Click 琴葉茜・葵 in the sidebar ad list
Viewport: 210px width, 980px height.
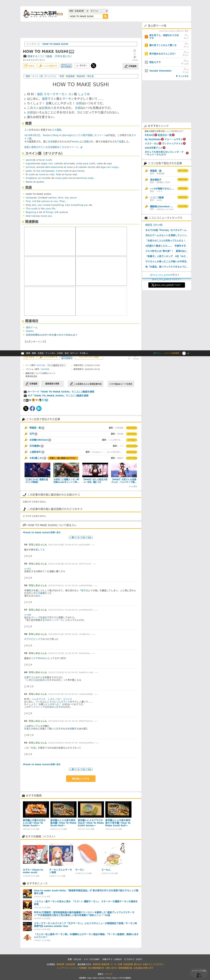tap(156, 171)
